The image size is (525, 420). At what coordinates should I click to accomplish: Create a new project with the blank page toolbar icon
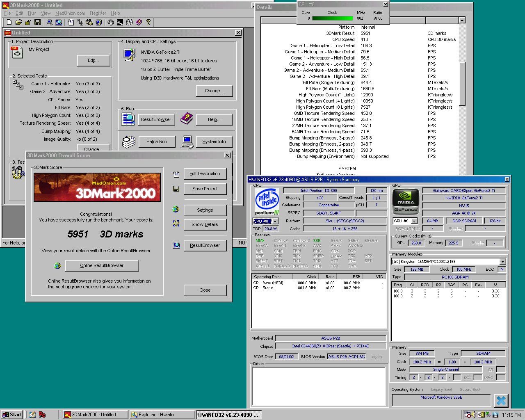tap(9, 22)
